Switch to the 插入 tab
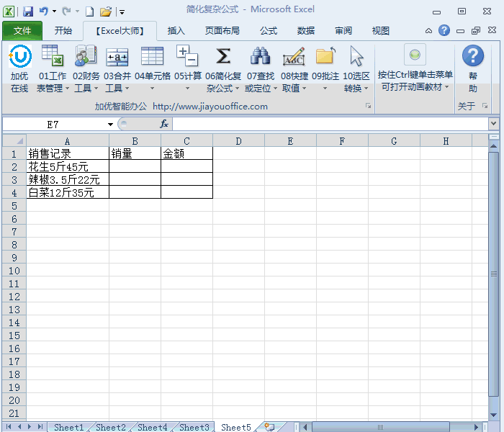This screenshot has width=504, height=432. (x=176, y=31)
